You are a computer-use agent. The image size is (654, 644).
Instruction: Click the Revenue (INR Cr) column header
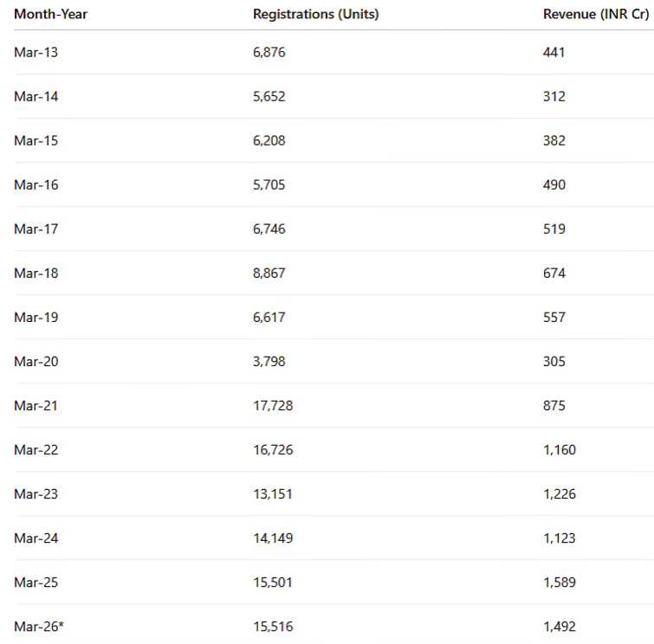596,14
